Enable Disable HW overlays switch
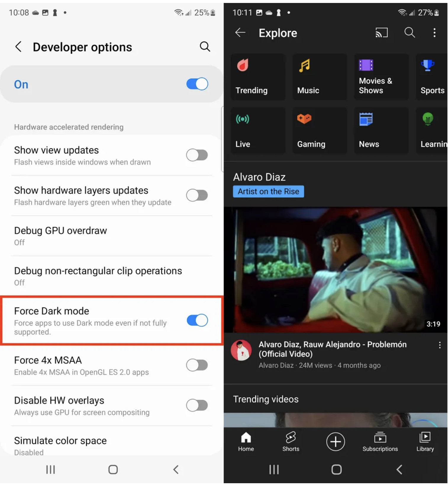This screenshot has width=448, height=485. click(197, 405)
